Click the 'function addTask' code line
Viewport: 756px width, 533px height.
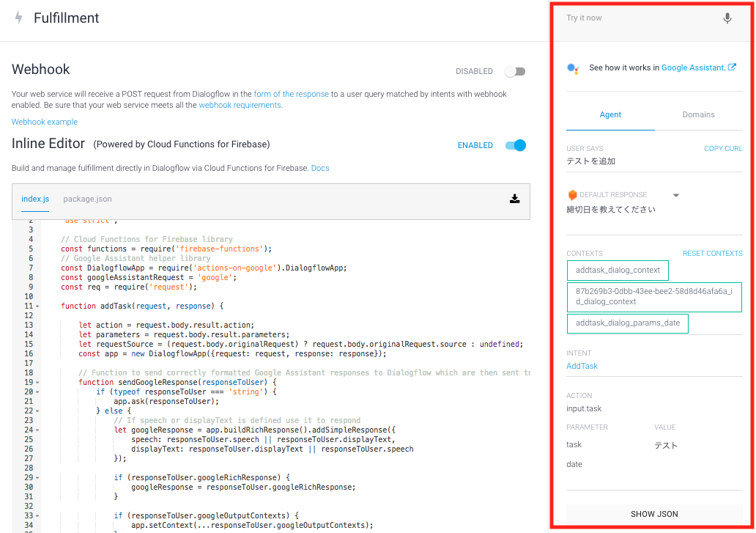[x=142, y=306]
